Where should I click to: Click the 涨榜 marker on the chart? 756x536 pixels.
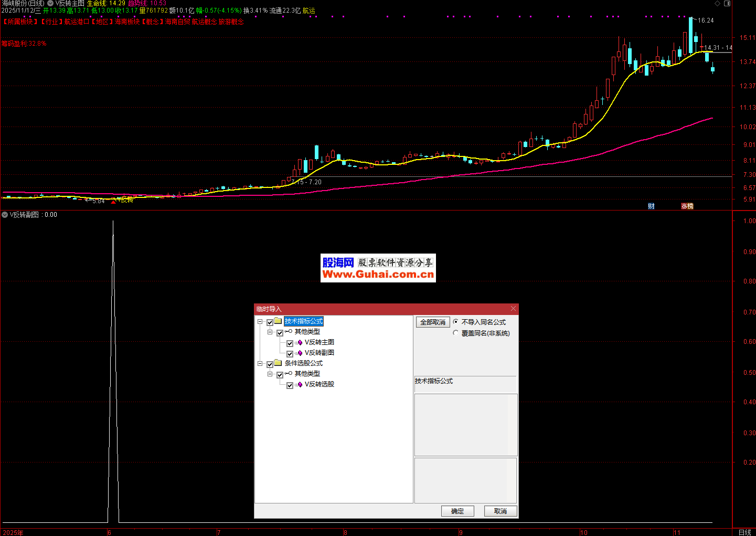687,206
